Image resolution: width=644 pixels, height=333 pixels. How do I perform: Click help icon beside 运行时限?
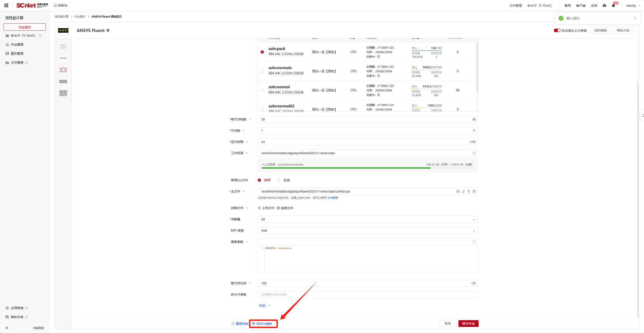pos(247,142)
